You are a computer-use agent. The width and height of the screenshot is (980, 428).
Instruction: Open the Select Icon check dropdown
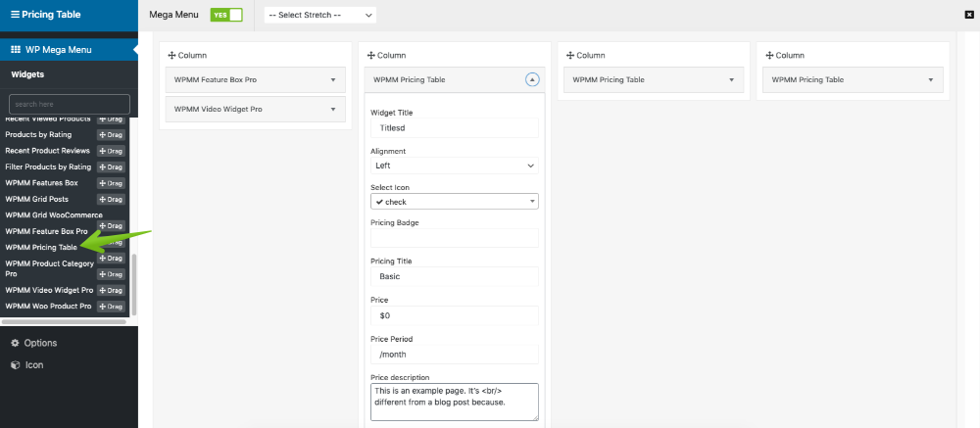455,201
